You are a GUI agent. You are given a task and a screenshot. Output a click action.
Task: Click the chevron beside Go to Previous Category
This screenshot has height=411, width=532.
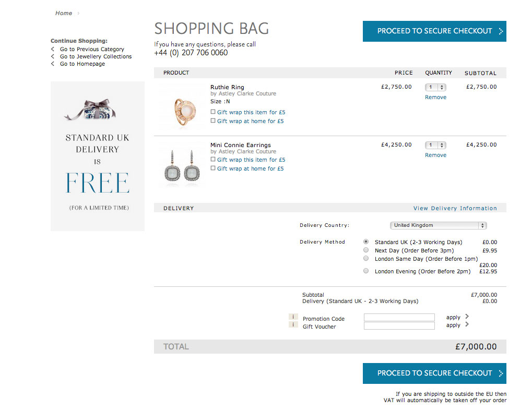[x=53, y=49]
